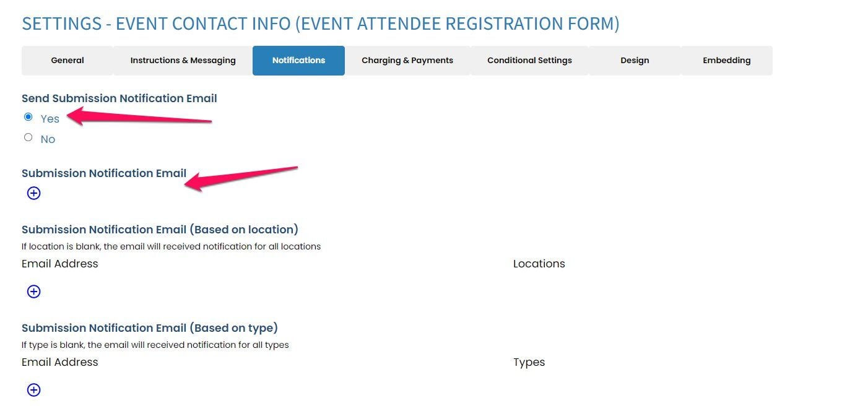Select the Yes radio for sending notifications
This screenshot has width=868, height=411.
tap(28, 117)
